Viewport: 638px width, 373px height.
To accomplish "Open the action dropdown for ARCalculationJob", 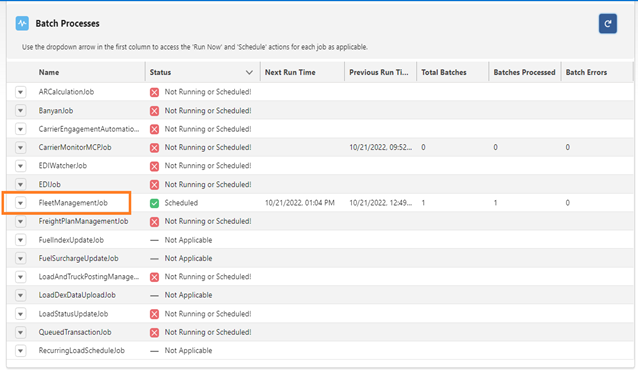I will [20, 92].
